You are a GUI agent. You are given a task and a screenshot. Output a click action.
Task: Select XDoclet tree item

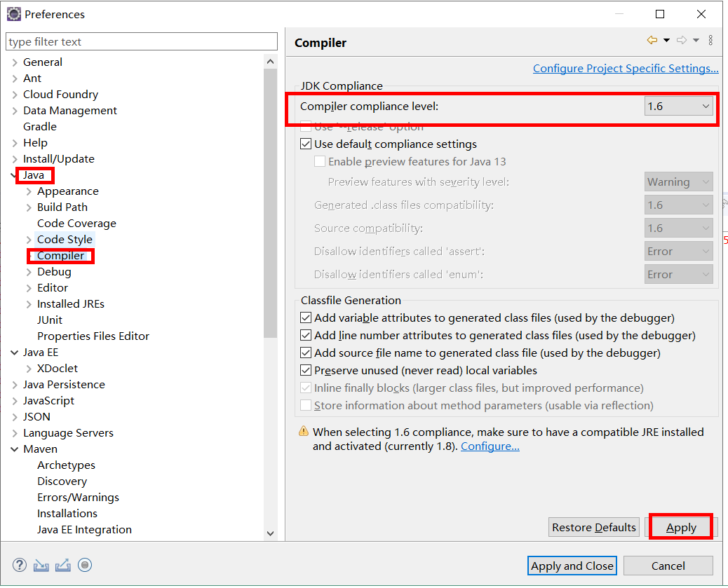(57, 369)
